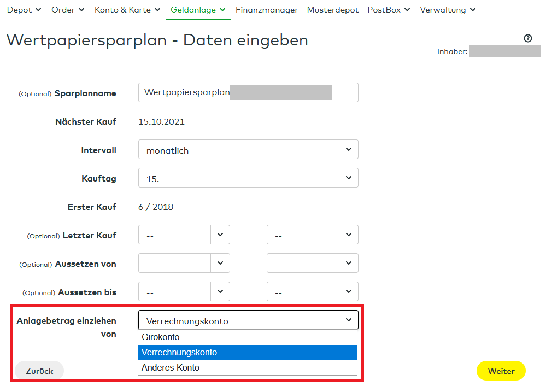Expand the Konto & Karte menu
Screen dimensions: 546x392
[127, 9]
